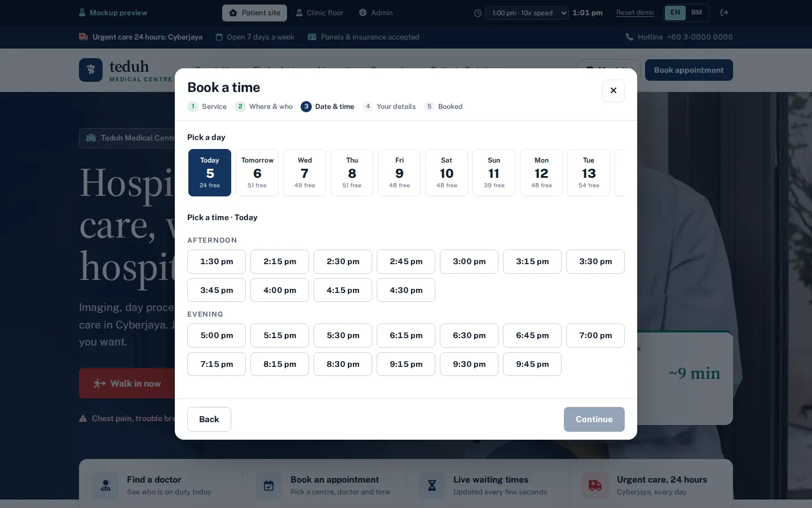Click the Hotline +60 3-0000 0000 number
The width and height of the screenshot is (812, 508).
[x=700, y=37]
